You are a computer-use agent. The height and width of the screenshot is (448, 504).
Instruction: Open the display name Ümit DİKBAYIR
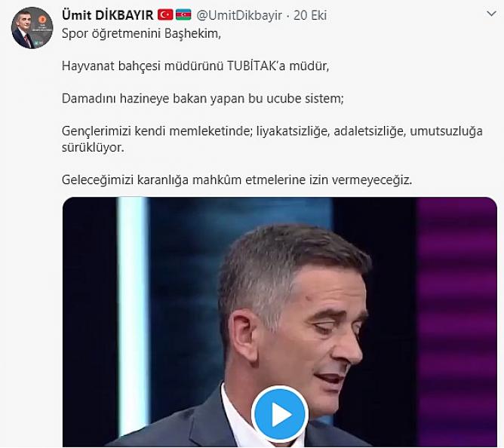[107, 15]
